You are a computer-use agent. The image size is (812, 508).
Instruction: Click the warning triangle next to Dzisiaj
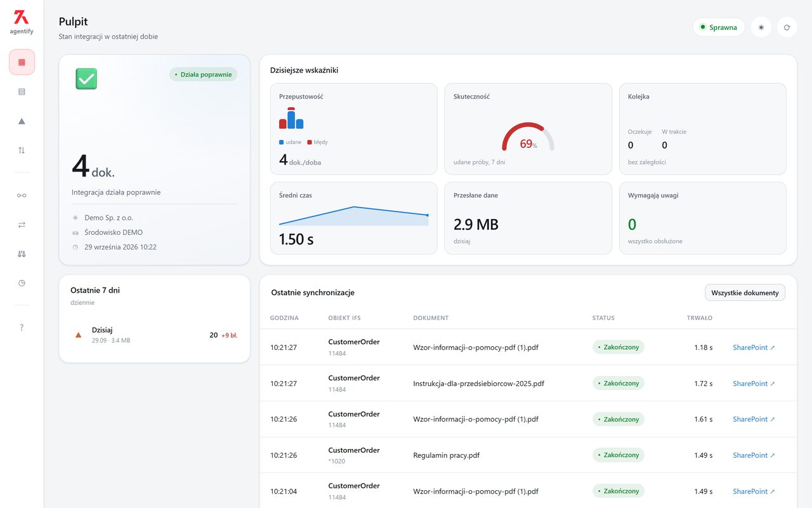79,335
